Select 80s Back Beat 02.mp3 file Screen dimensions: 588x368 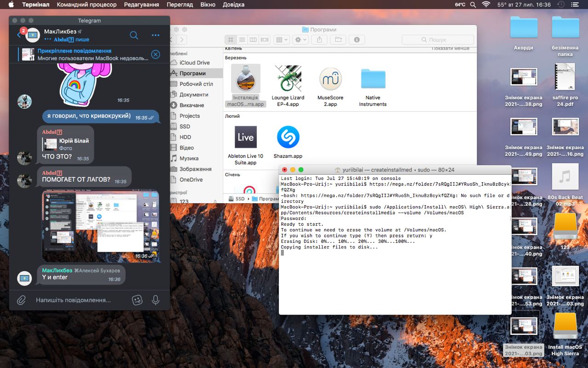click(565, 177)
